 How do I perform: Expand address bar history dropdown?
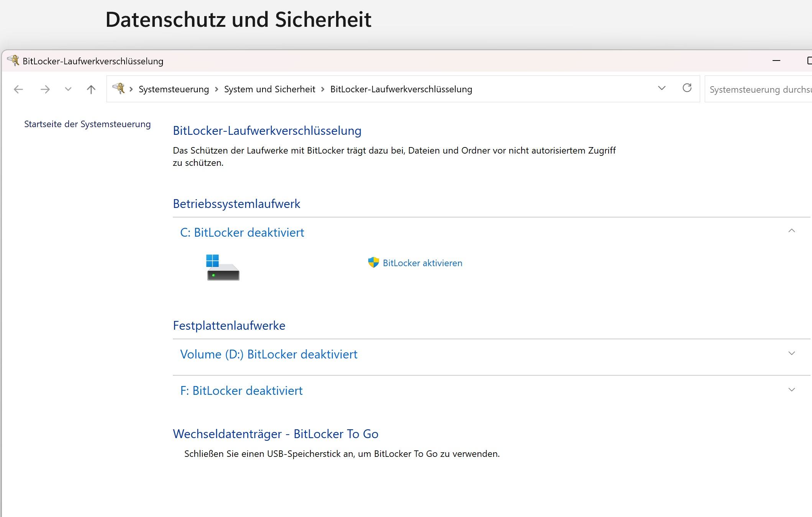(662, 88)
